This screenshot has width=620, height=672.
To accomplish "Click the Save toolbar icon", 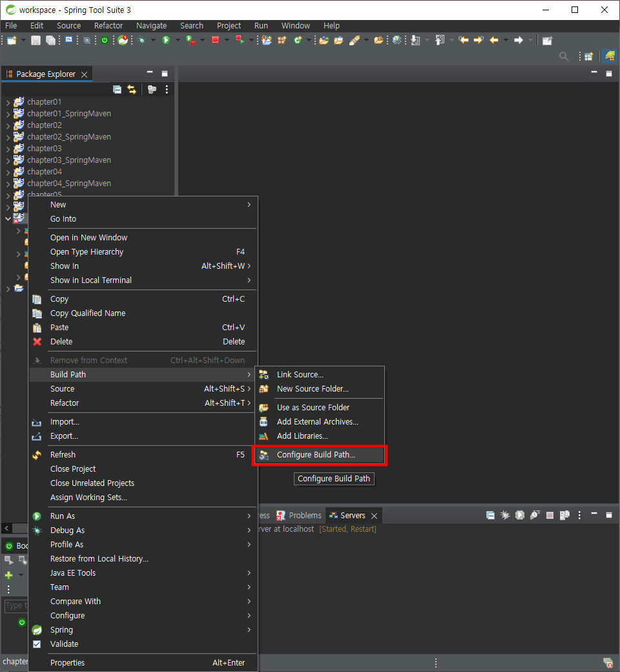I will [x=36, y=40].
